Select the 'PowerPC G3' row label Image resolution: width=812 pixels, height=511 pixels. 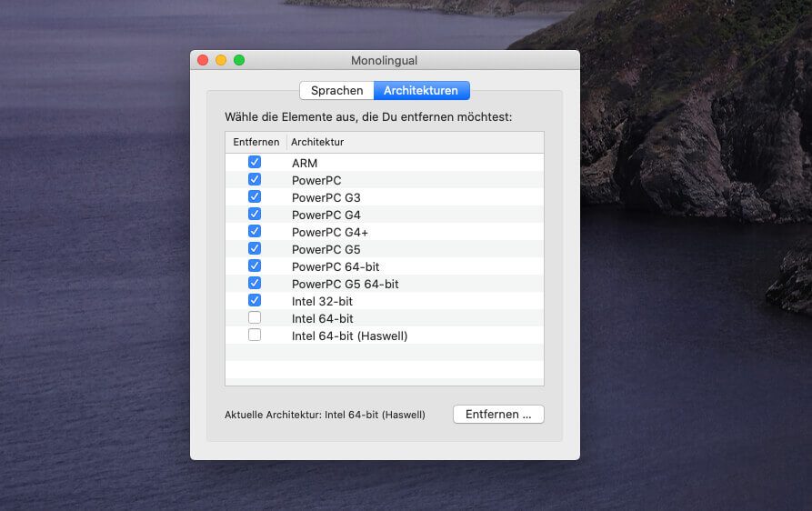pos(326,198)
